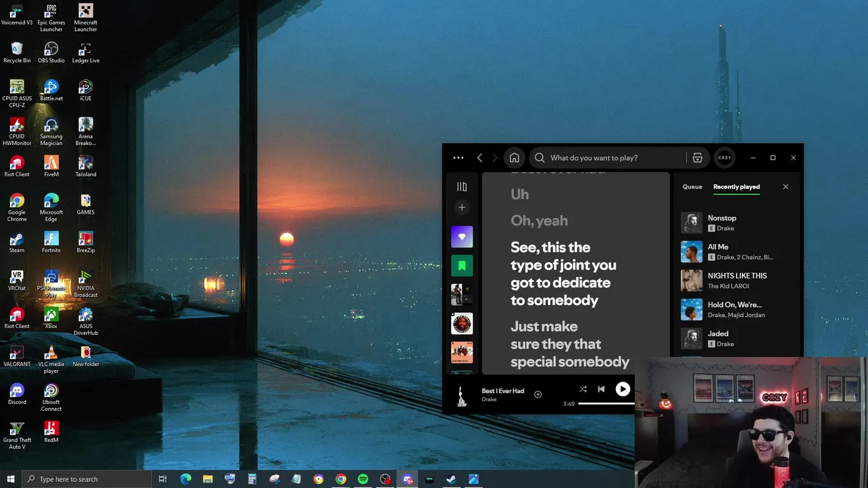Jump to lyric line 'Oh, yeah'
This screenshot has width=868, height=488.
[x=539, y=220]
